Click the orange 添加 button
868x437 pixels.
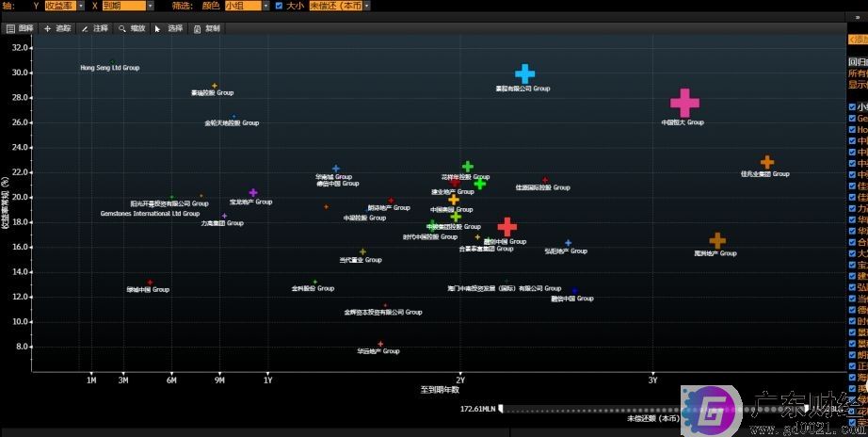click(x=858, y=40)
